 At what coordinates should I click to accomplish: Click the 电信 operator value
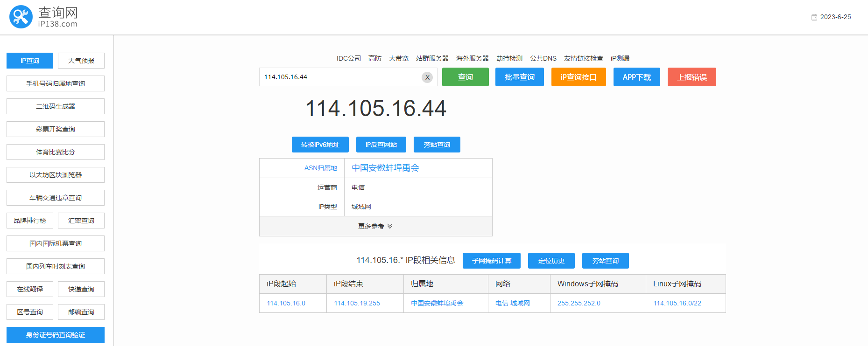(x=358, y=187)
